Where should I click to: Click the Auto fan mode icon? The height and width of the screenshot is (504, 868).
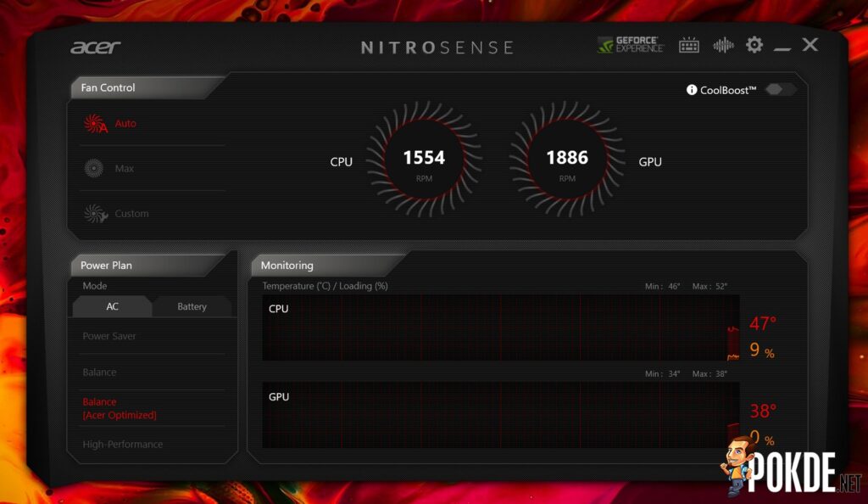tap(95, 124)
